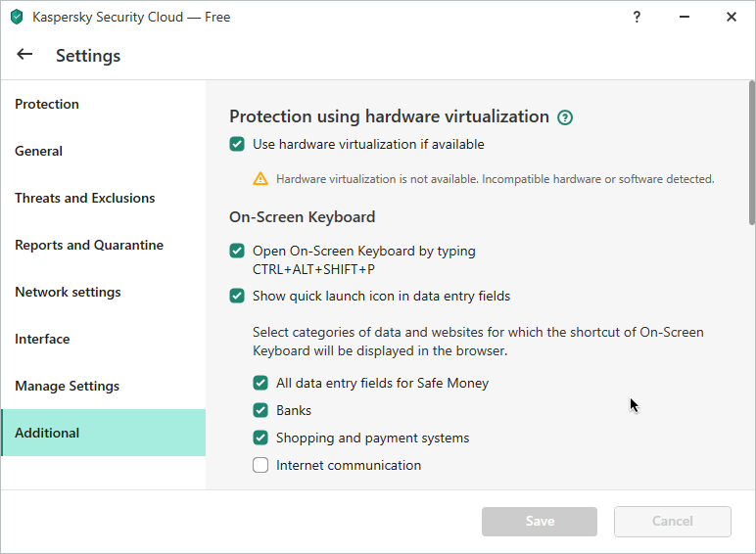Screen dimensions: 756x554
Task: Click the Kaspersky shield logo icon
Action: [x=17, y=18]
